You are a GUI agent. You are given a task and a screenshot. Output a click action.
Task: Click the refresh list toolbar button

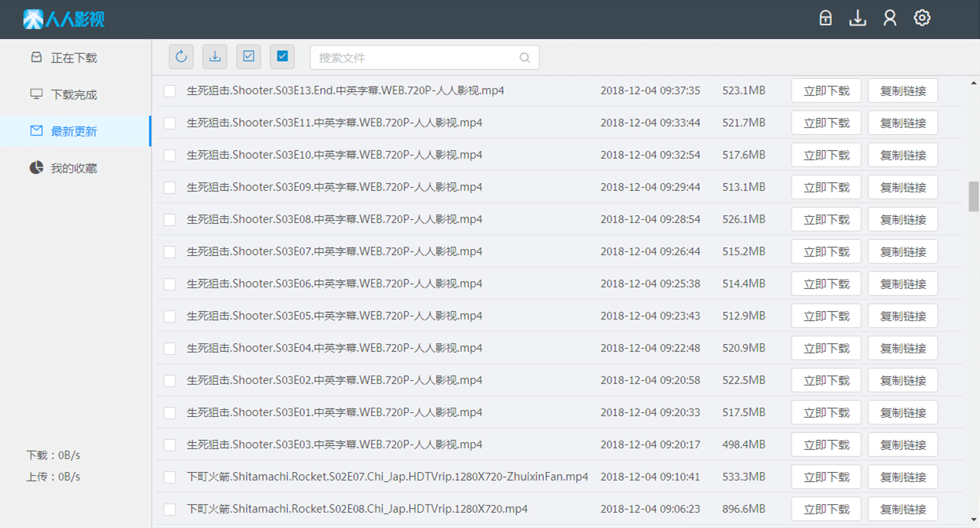[x=182, y=57]
